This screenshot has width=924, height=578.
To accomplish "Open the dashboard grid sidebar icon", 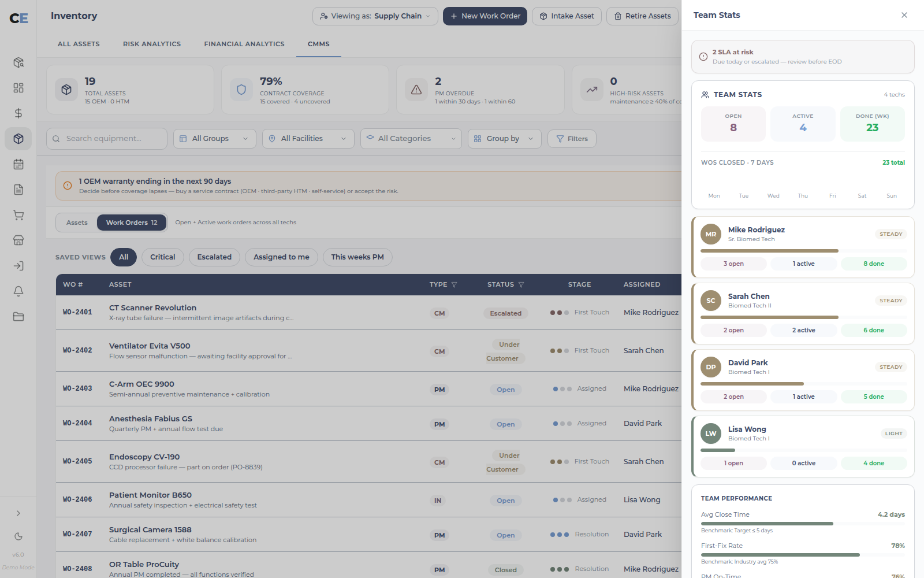I will click(18, 88).
